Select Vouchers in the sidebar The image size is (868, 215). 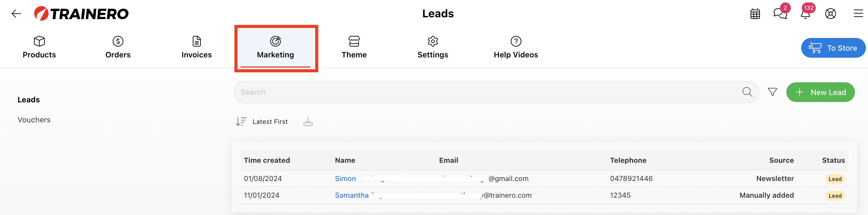(x=34, y=120)
